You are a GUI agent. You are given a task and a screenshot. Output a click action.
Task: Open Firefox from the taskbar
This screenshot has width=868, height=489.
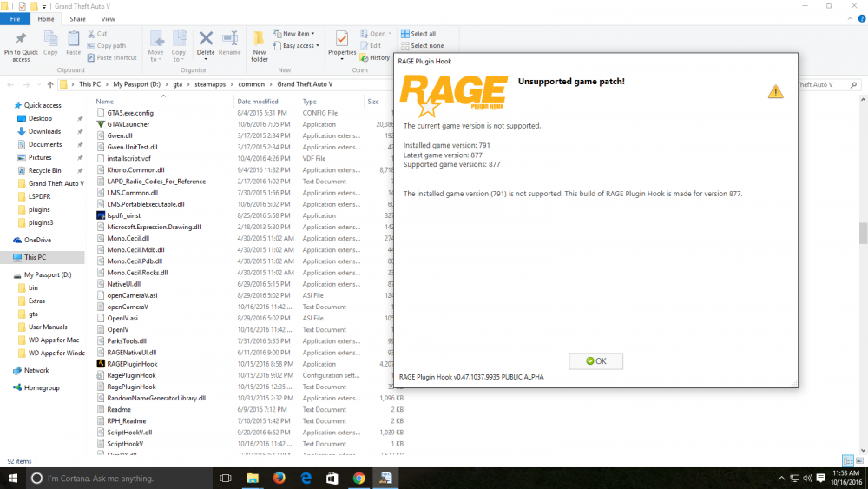(x=279, y=478)
